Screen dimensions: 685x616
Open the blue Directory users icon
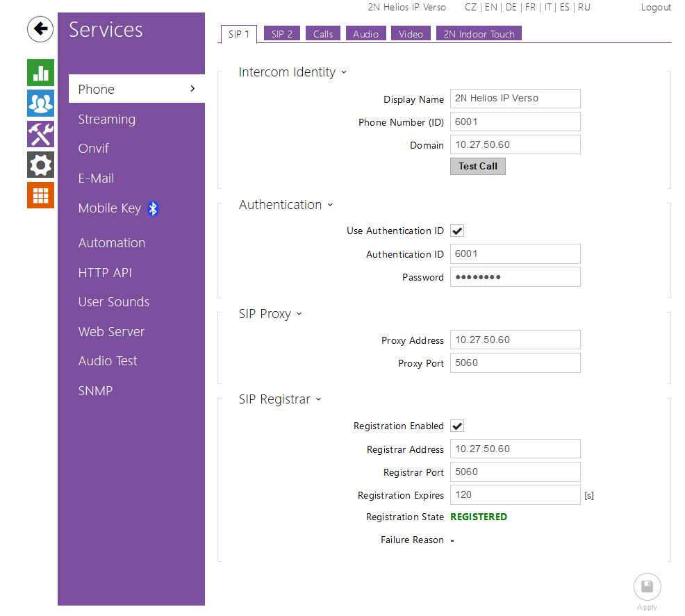tap(40, 103)
